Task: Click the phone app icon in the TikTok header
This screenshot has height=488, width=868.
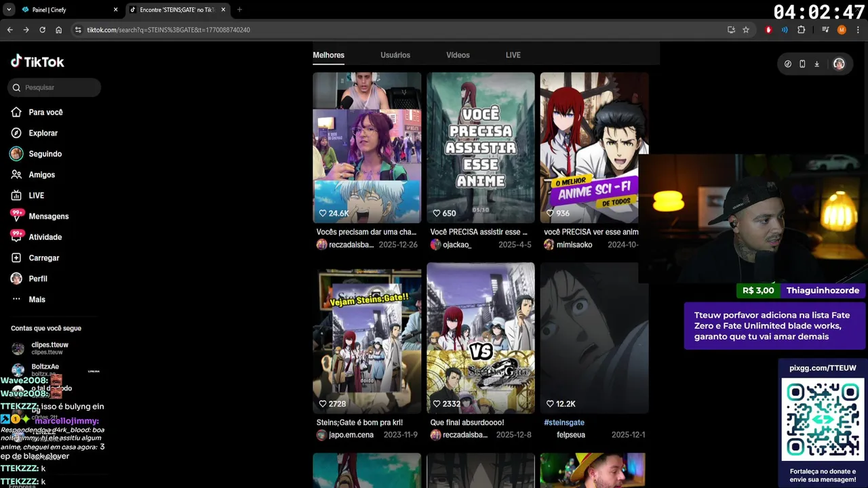Action: click(802, 64)
